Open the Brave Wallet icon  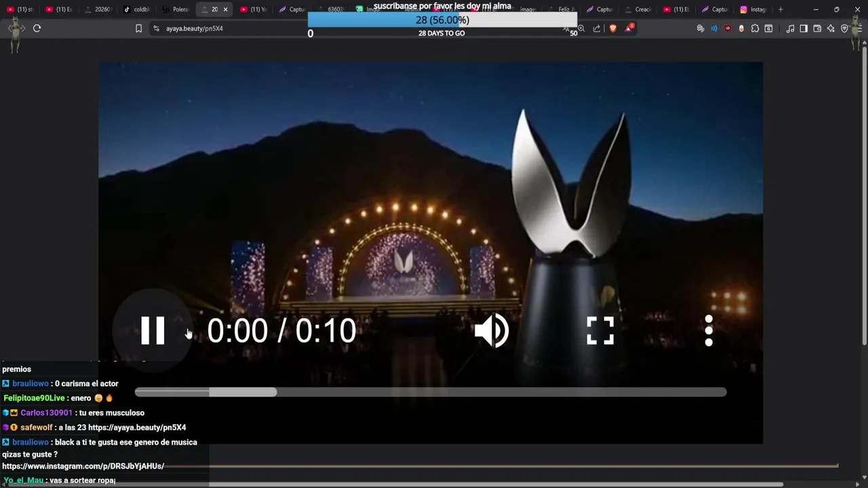(817, 28)
